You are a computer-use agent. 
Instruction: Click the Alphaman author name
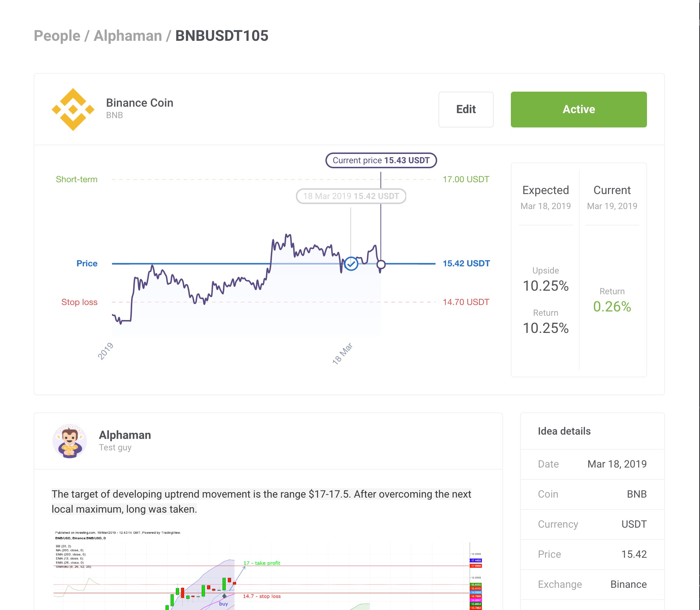pyautogui.click(x=125, y=435)
